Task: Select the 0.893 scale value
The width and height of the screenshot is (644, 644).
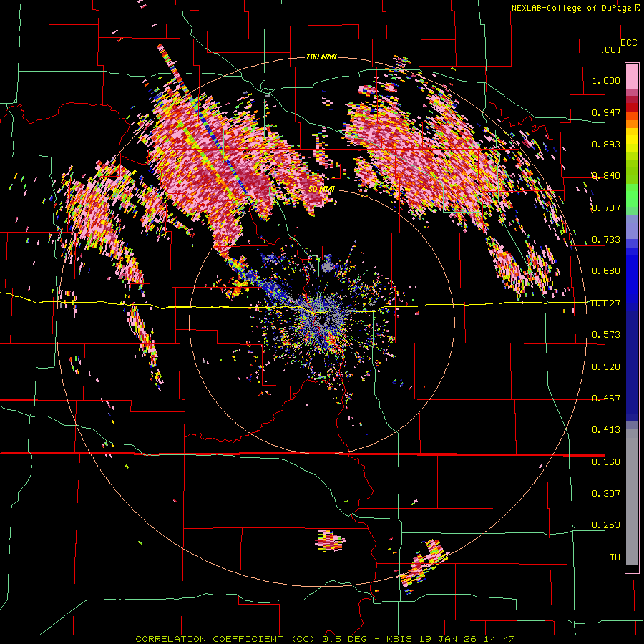Action: pos(606,144)
